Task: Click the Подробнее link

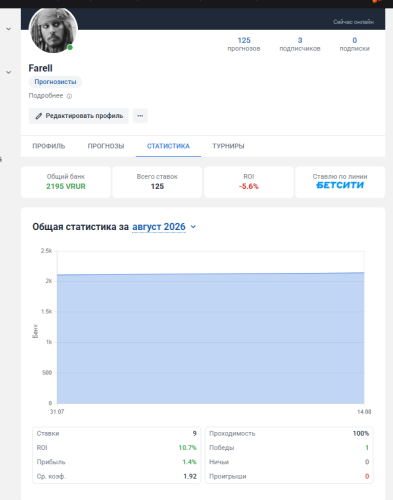Action: 46,96
